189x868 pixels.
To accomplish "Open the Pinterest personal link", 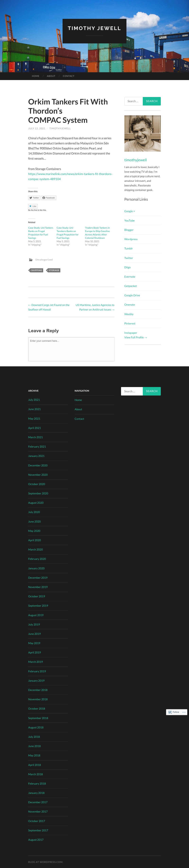I will (x=130, y=323).
